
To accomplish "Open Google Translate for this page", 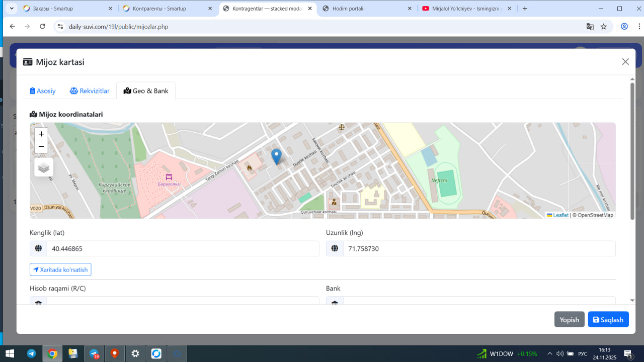I will 590,27.
